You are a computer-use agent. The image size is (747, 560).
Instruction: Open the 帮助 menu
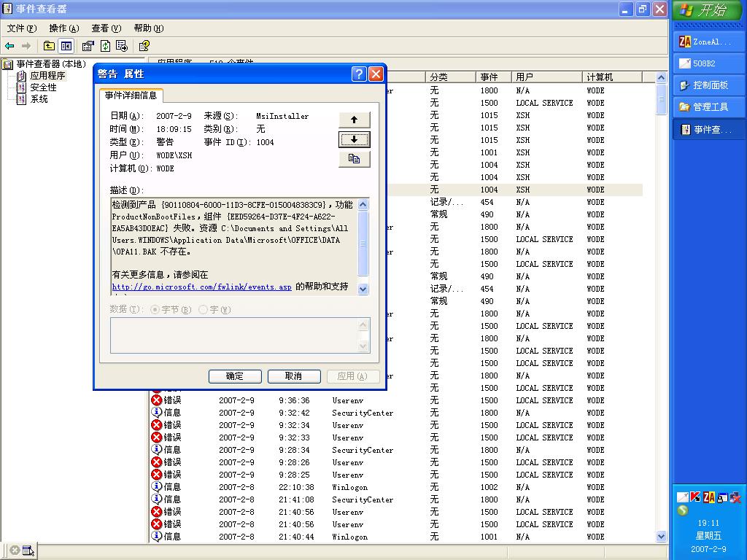pos(149,28)
